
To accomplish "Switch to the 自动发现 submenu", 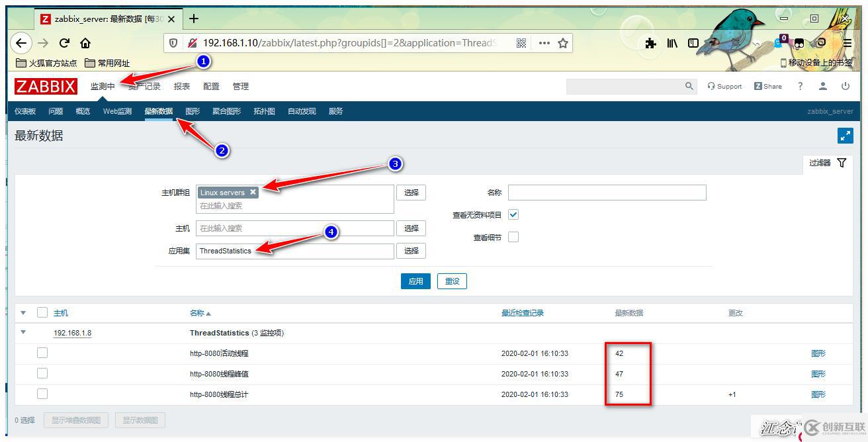I will click(302, 111).
